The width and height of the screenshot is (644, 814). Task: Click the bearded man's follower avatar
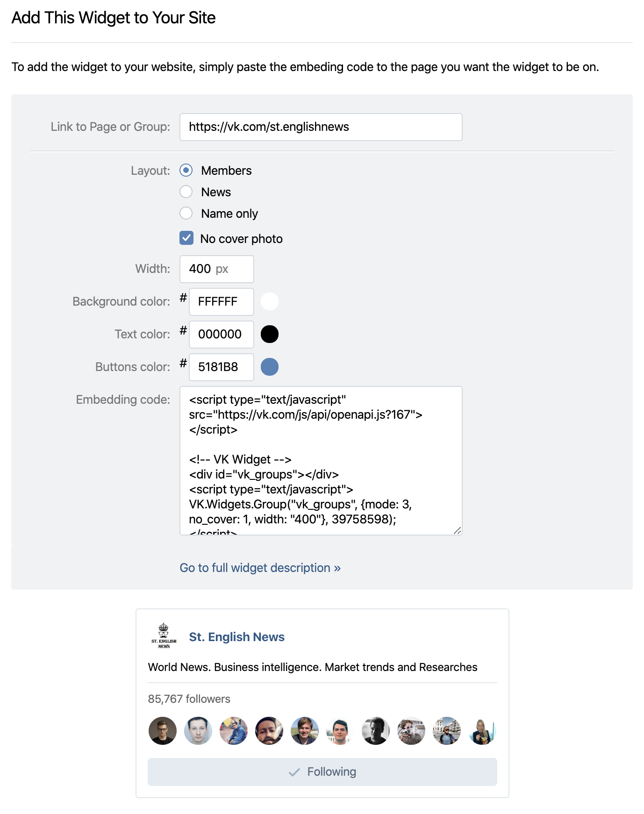point(269,731)
